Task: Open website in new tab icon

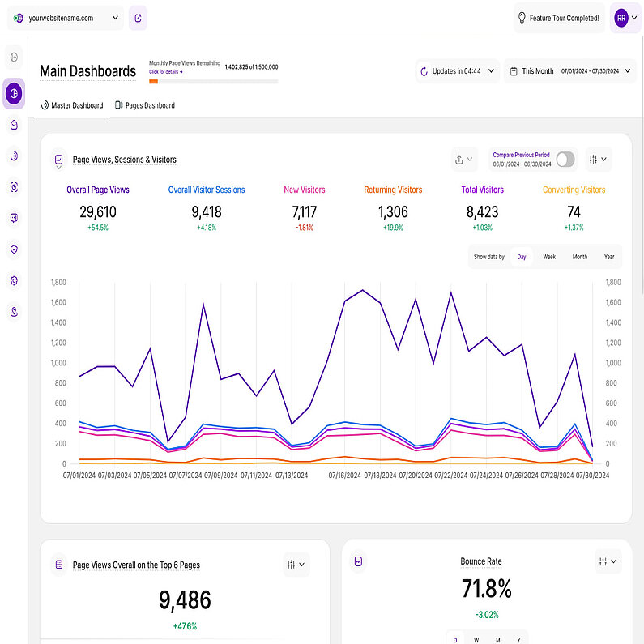Action: (138, 17)
